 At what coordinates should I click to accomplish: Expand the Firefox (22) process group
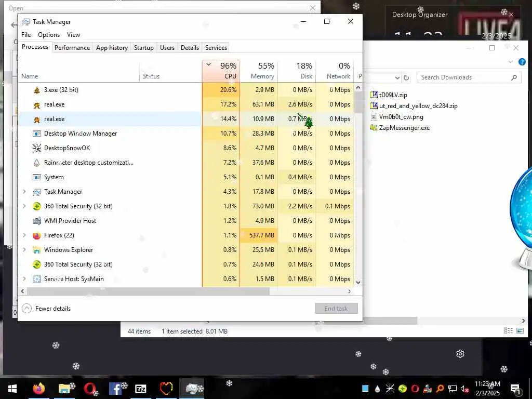pyautogui.click(x=24, y=235)
